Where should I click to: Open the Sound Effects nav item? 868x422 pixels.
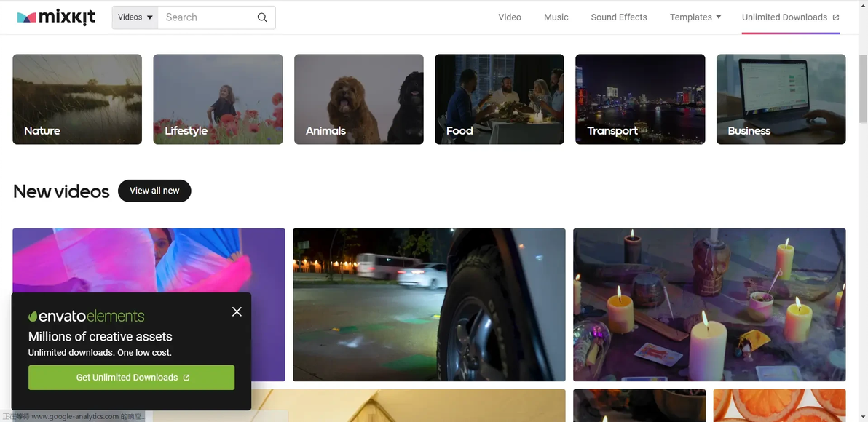coord(619,17)
